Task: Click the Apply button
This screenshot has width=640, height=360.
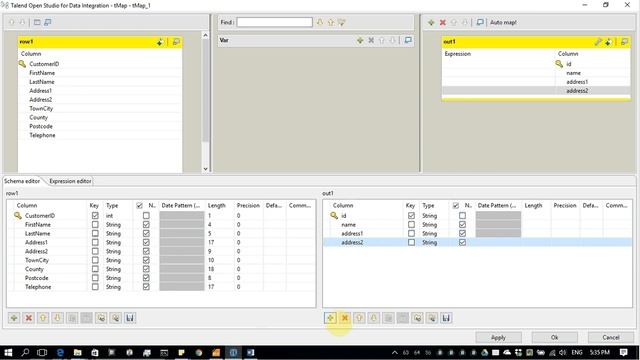Action: pyautogui.click(x=498, y=338)
